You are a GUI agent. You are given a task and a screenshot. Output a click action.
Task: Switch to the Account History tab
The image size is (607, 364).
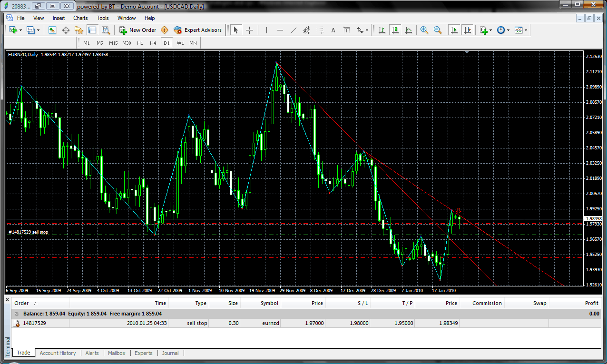coord(58,353)
